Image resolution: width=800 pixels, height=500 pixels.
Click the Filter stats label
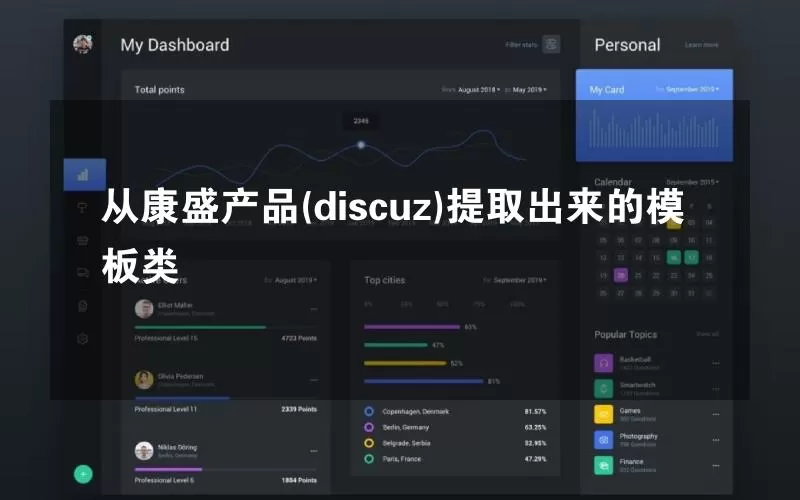[521, 45]
